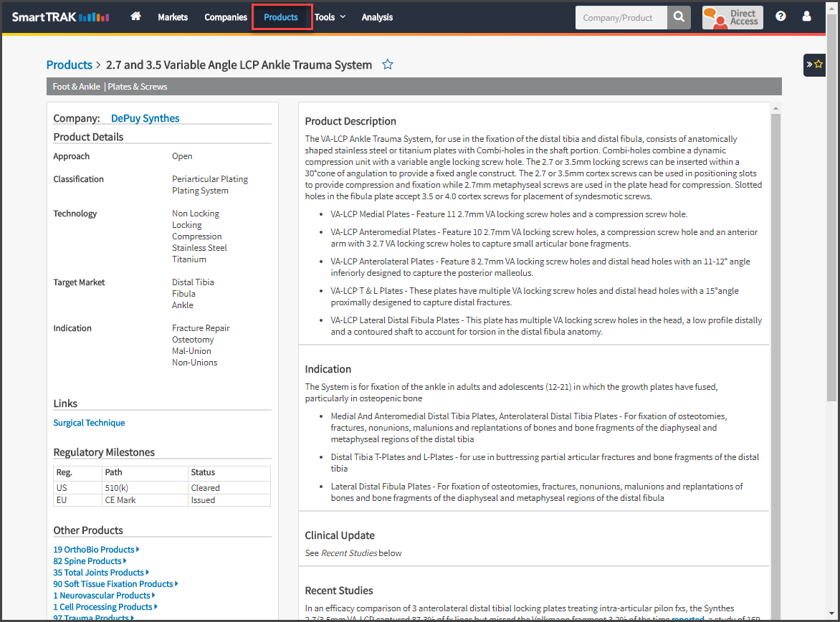Open Direct Access chat button

(x=732, y=18)
